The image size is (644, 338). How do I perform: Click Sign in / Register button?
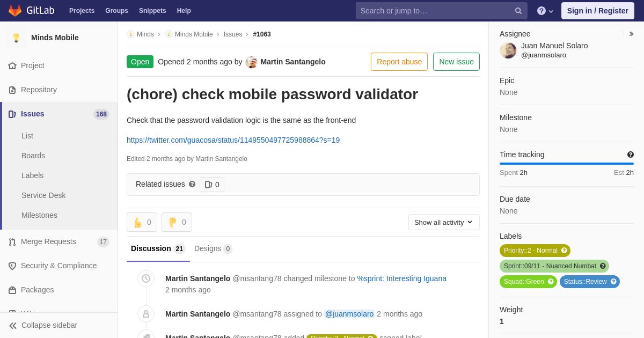tap(597, 11)
